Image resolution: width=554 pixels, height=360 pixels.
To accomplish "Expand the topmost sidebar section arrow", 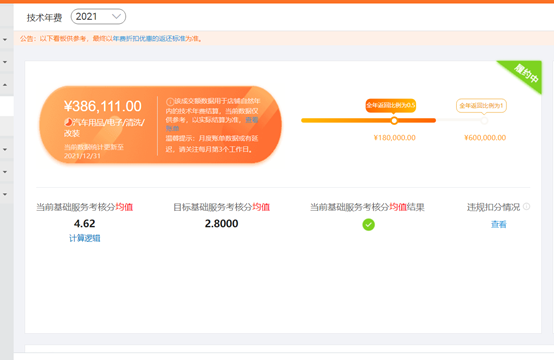I will pos(5,40).
